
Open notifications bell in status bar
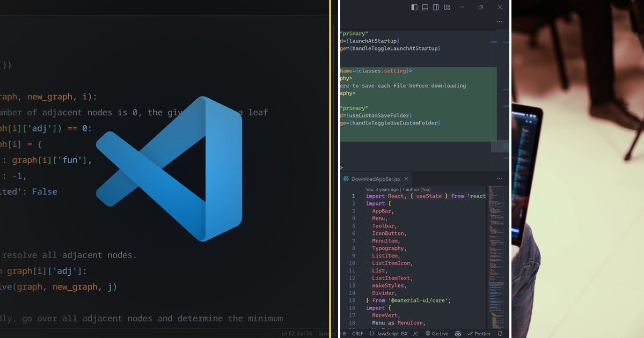[500, 333]
